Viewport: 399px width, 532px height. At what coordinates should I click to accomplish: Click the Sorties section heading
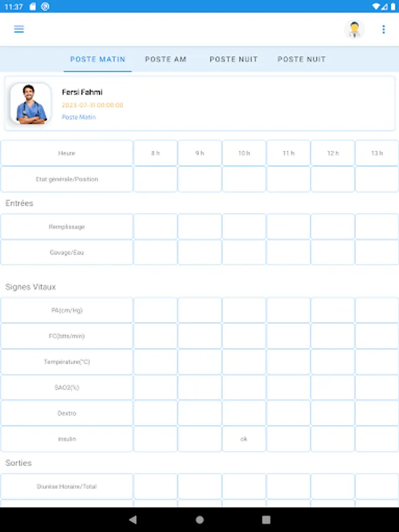pos(19,463)
